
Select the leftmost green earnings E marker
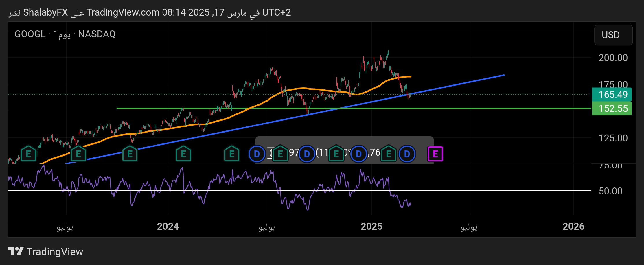click(28, 154)
